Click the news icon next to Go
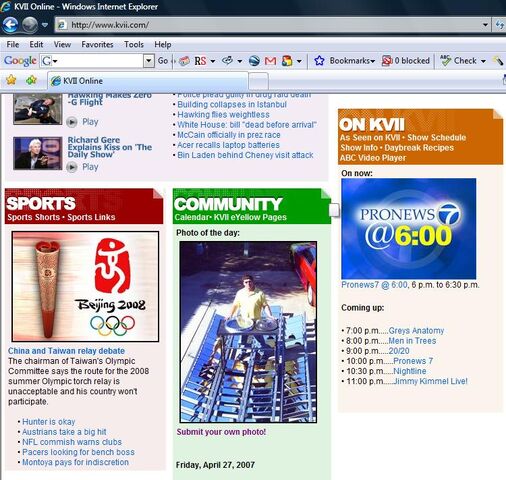 click(x=184, y=61)
